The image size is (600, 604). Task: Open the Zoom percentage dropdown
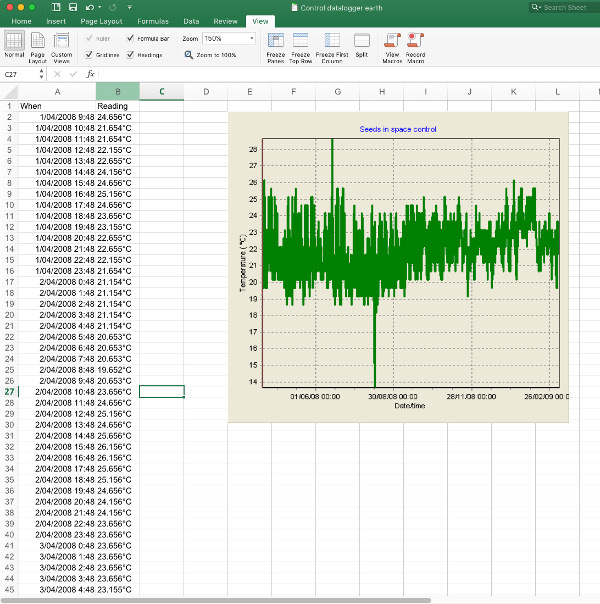pos(251,38)
